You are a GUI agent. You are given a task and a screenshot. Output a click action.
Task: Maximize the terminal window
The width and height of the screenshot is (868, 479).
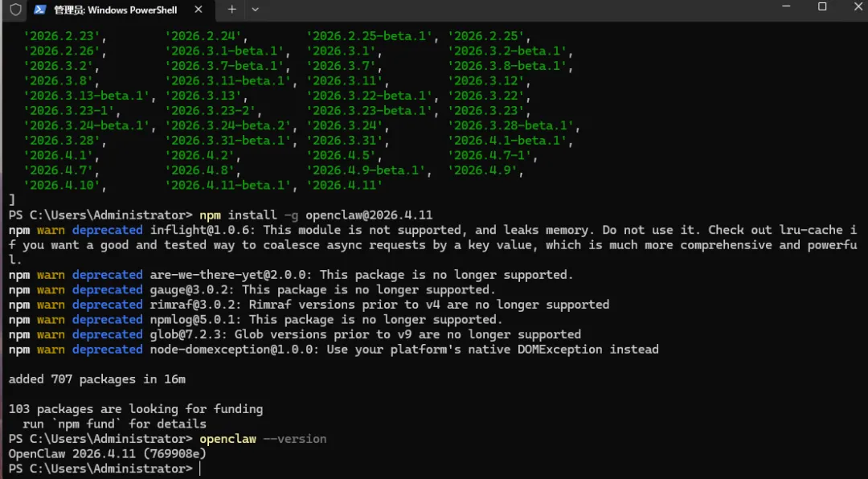click(x=823, y=6)
